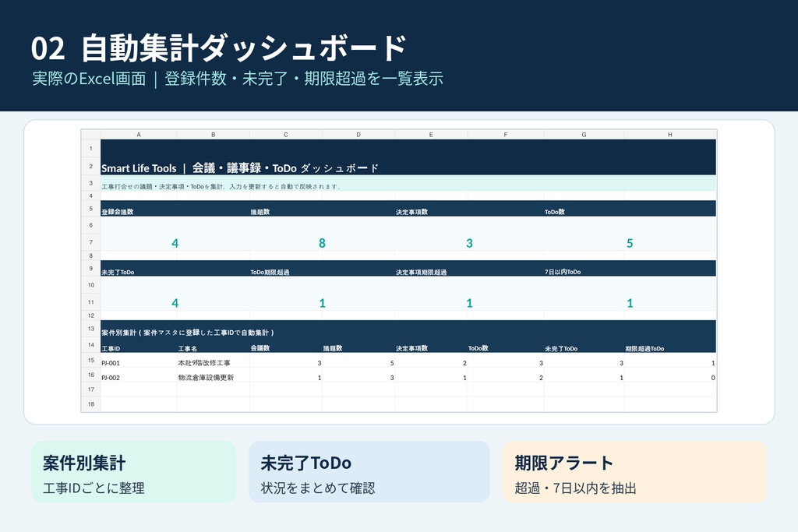Screen dimensions: 798x532
Task: Click the ToDo数 value 2 in PJ-002 row
Action: click(541, 378)
